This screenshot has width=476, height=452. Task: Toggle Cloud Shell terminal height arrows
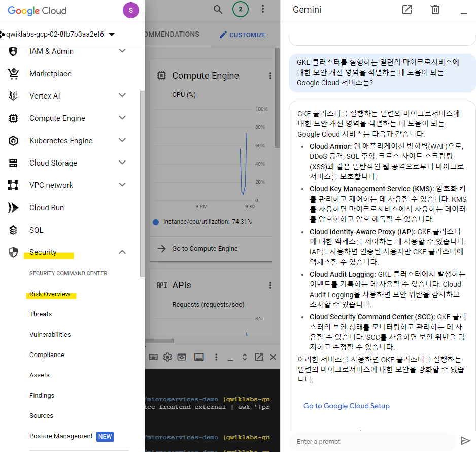click(x=245, y=357)
